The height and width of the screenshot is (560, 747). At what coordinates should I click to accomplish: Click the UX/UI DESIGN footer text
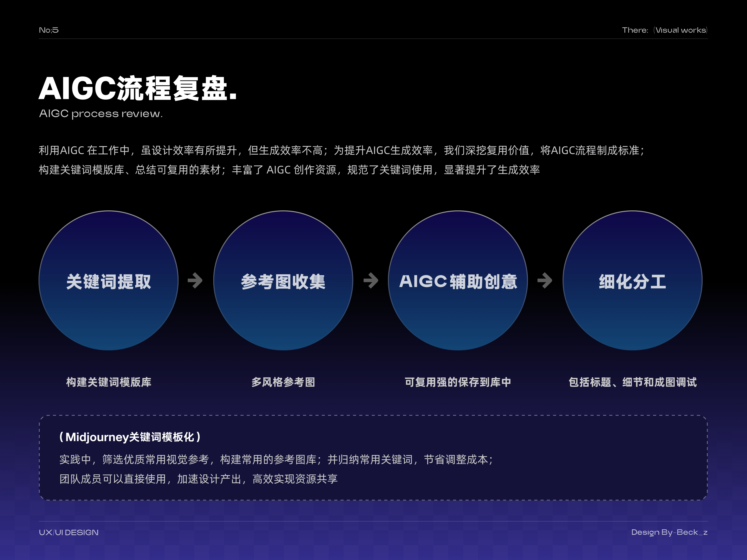pyautogui.click(x=68, y=532)
